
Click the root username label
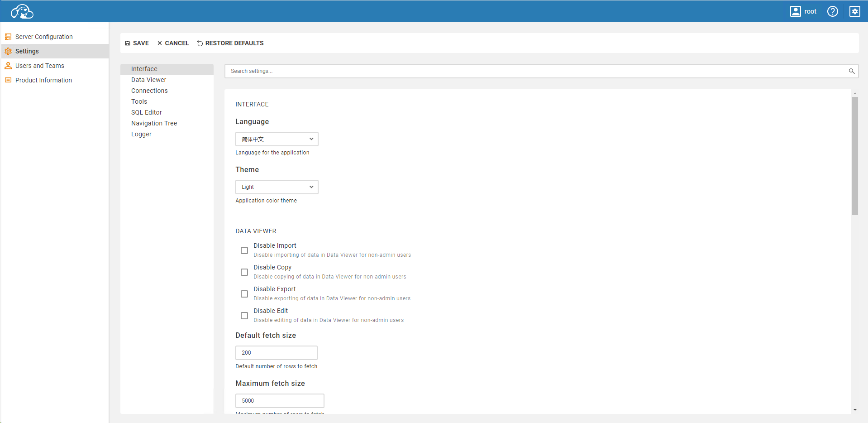tap(810, 11)
